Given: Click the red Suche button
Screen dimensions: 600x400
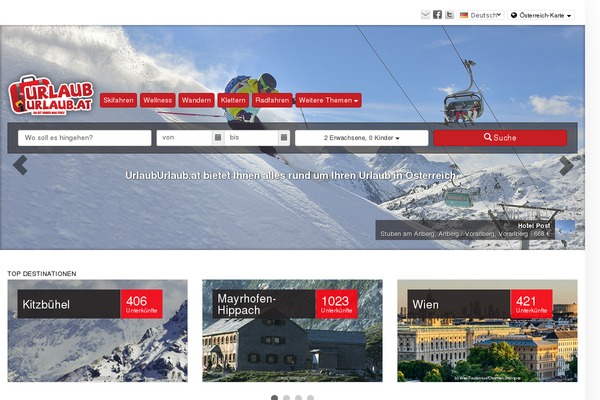Looking at the screenshot, I should [x=500, y=138].
